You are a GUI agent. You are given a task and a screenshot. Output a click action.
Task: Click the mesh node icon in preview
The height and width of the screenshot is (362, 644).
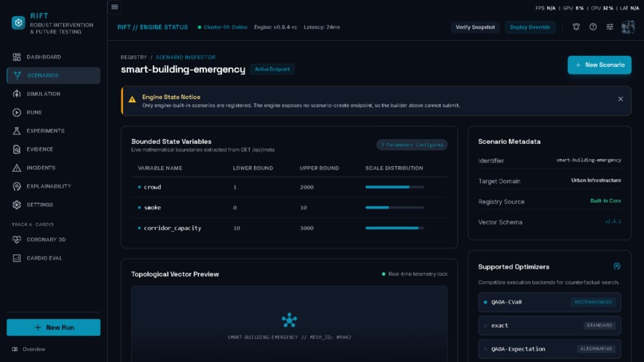[289, 320]
